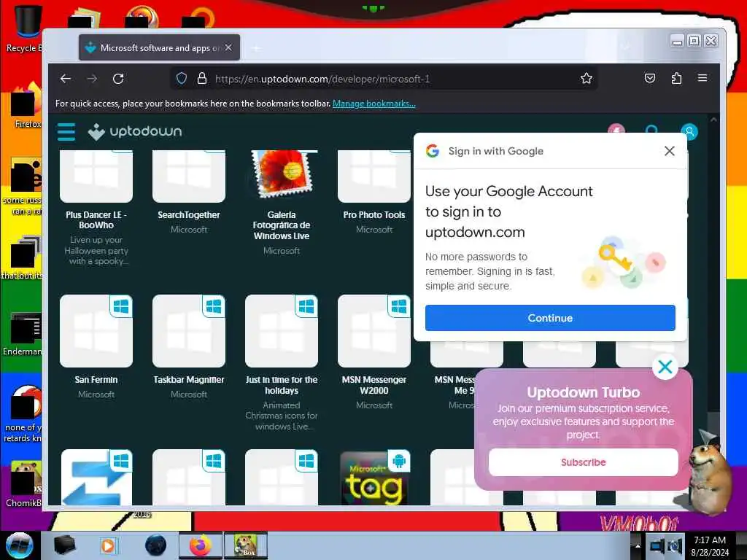Bookmark this page with the star icon
The height and width of the screenshot is (560, 747).
pyautogui.click(x=586, y=79)
